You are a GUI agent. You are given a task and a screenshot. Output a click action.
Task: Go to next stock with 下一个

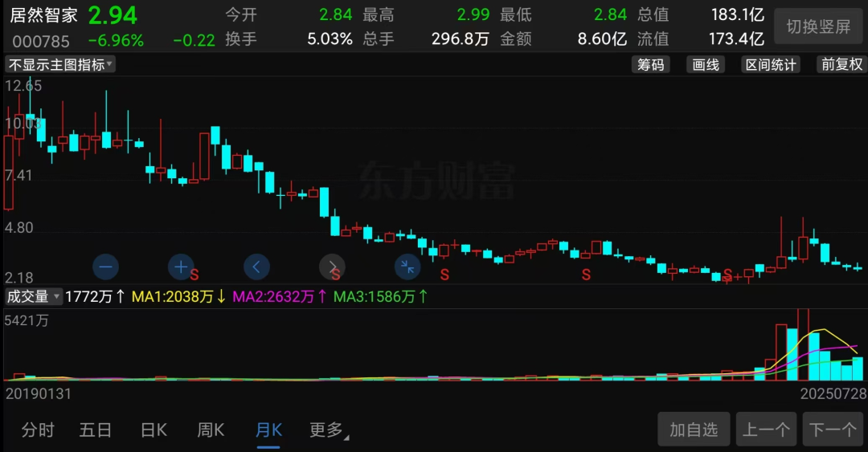coord(833,430)
